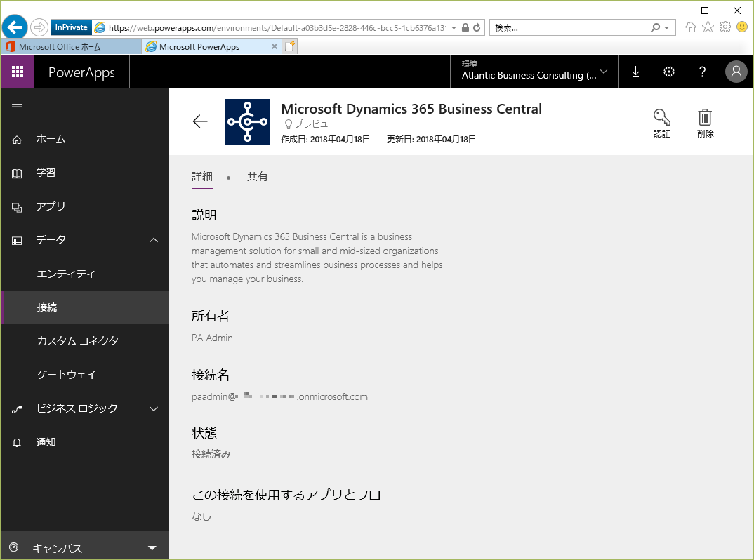This screenshot has width=754, height=560.
Task: Click the Apps (アプリ) icon
Action: (17, 207)
